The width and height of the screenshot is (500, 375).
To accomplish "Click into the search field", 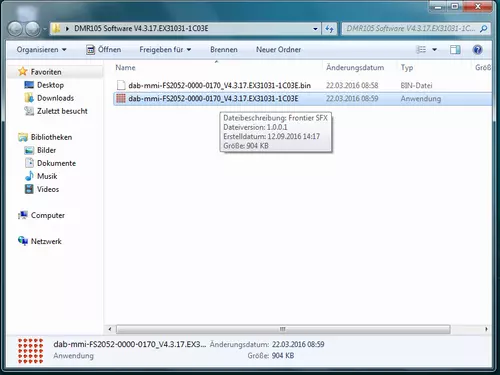I will [x=411, y=29].
